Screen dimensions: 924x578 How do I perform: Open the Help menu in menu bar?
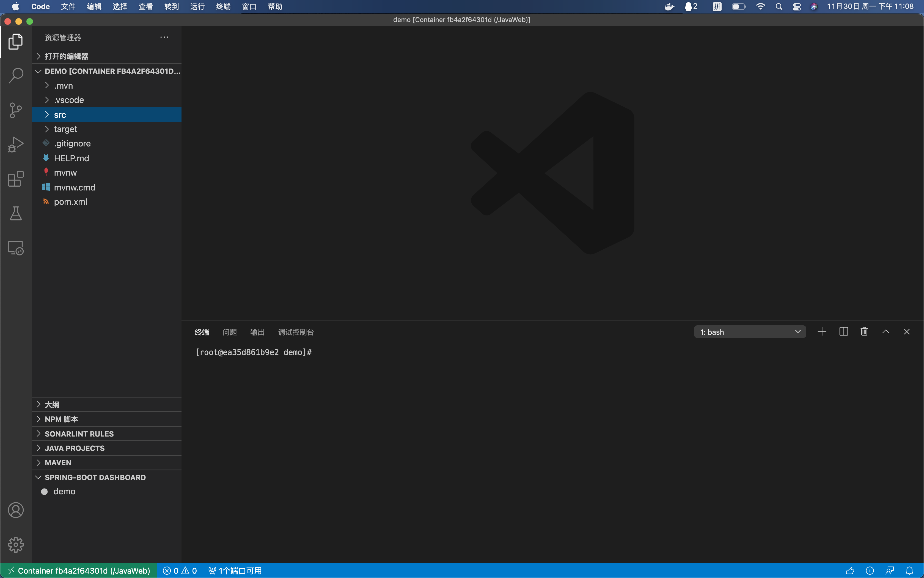click(275, 7)
